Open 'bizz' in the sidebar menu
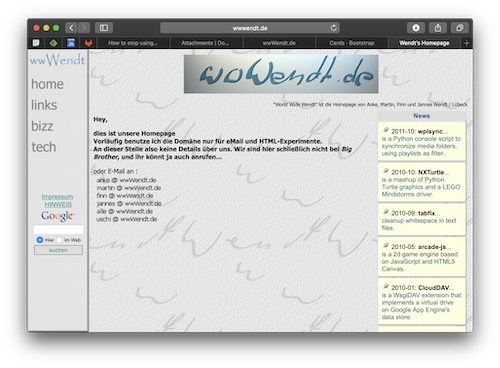 tap(42, 126)
